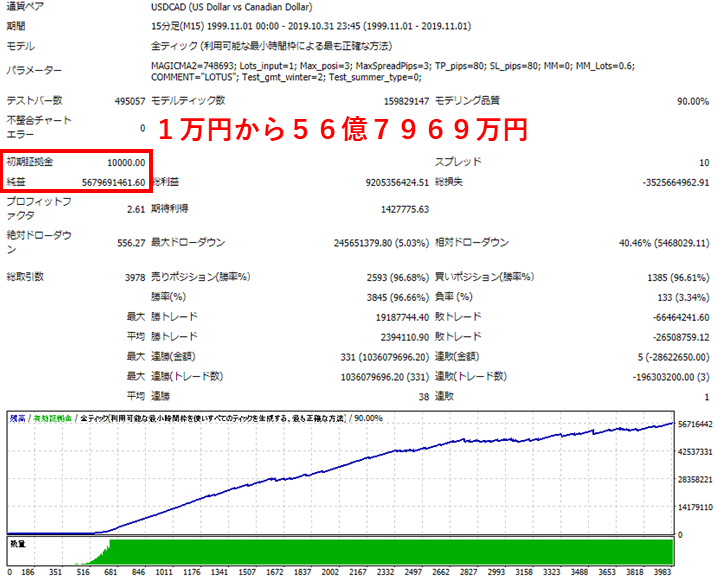
Task: Click the max drawdown value 245651379.80 (5.03%)
Action: 381,243
